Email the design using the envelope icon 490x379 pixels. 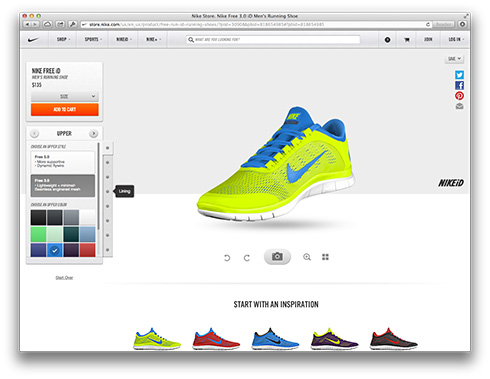[459, 106]
